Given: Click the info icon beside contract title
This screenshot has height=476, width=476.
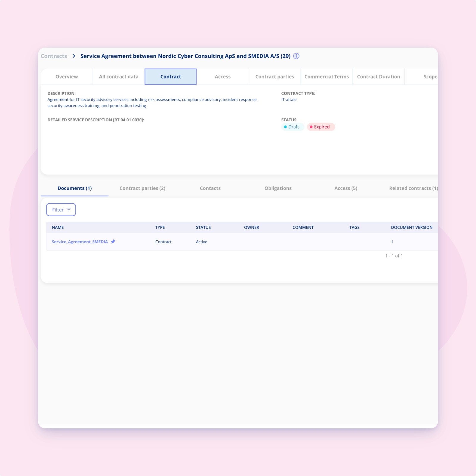Looking at the screenshot, I should pos(296,56).
